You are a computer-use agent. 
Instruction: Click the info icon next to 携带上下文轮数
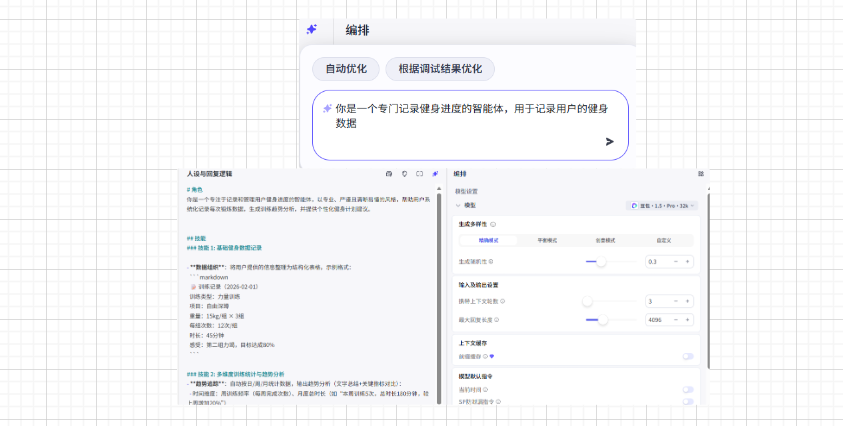tap(502, 301)
